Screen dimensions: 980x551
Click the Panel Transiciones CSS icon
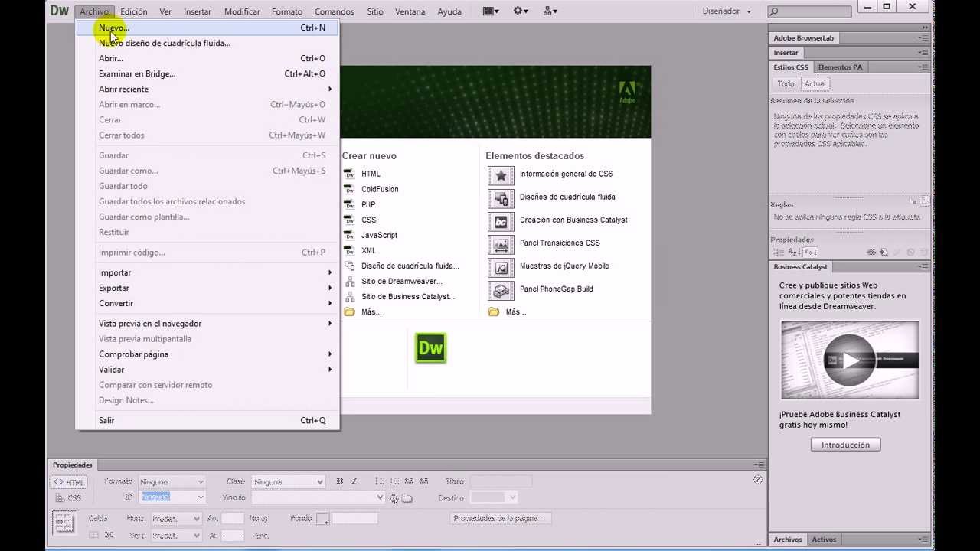pyautogui.click(x=501, y=244)
